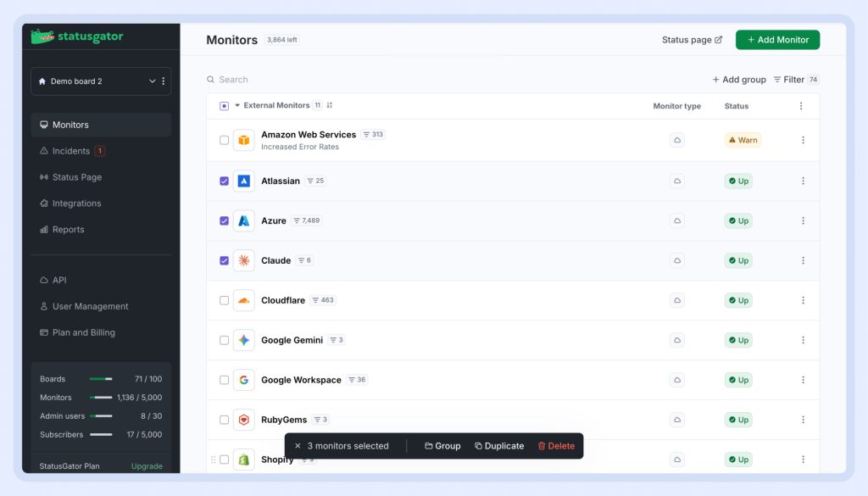Click the Shopify logo icon
The height and width of the screenshot is (496, 868).
click(x=243, y=460)
